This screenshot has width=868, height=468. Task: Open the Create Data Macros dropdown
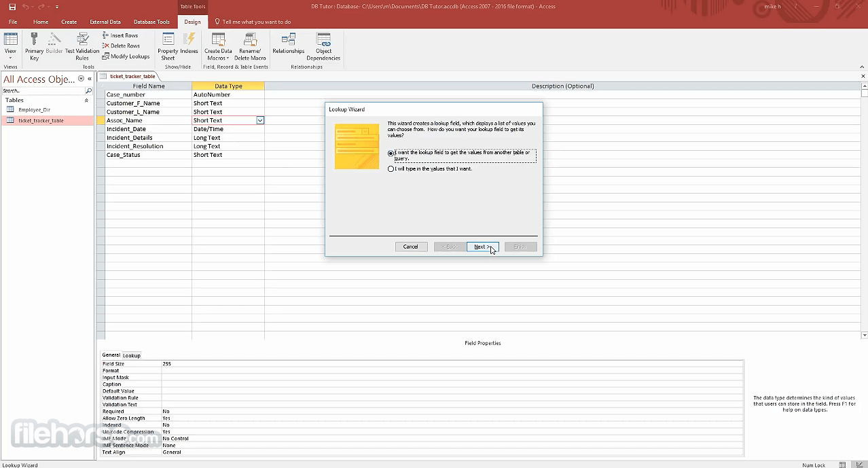tap(218, 47)
